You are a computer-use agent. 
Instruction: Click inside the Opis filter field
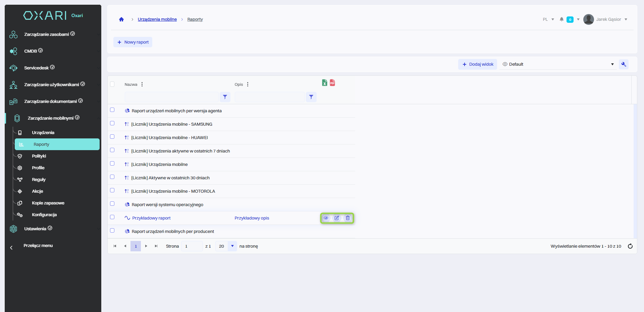(270, 97)
